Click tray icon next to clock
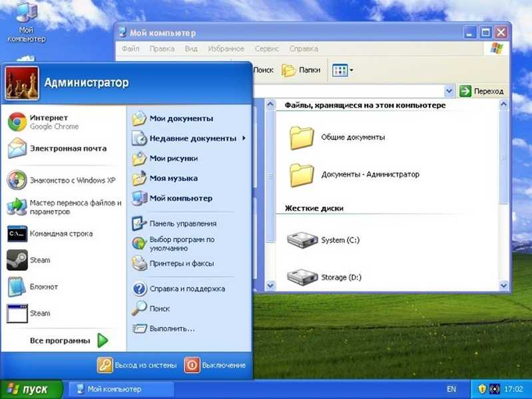This screenshot has width=532, height=399. 495,389
